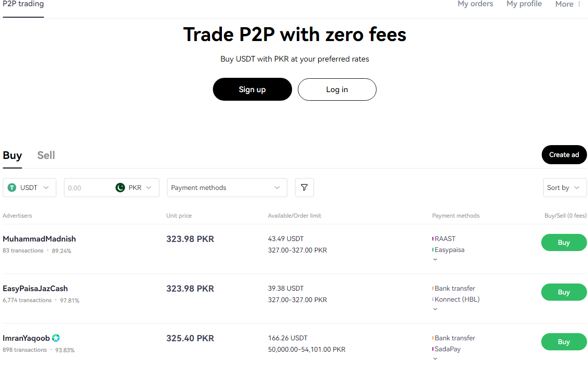Click the Sign up button
Image resolution: width=588 pixels, height=368 pixels.
(x=252, y=89)
